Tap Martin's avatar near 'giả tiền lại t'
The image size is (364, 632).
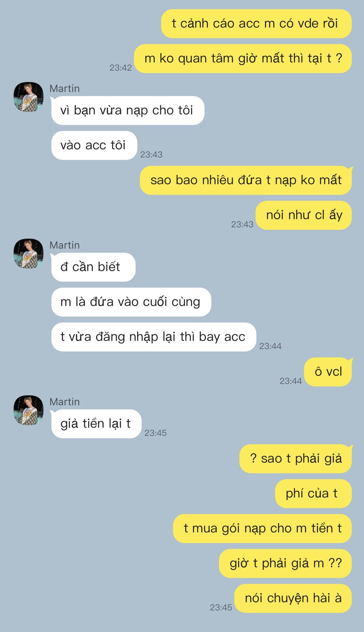(x=28, y=410)
